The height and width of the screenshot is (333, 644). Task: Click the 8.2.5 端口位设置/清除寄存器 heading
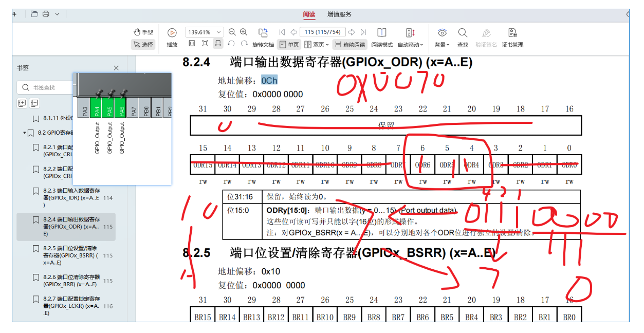pyautogui.click(x=339, y=253)
